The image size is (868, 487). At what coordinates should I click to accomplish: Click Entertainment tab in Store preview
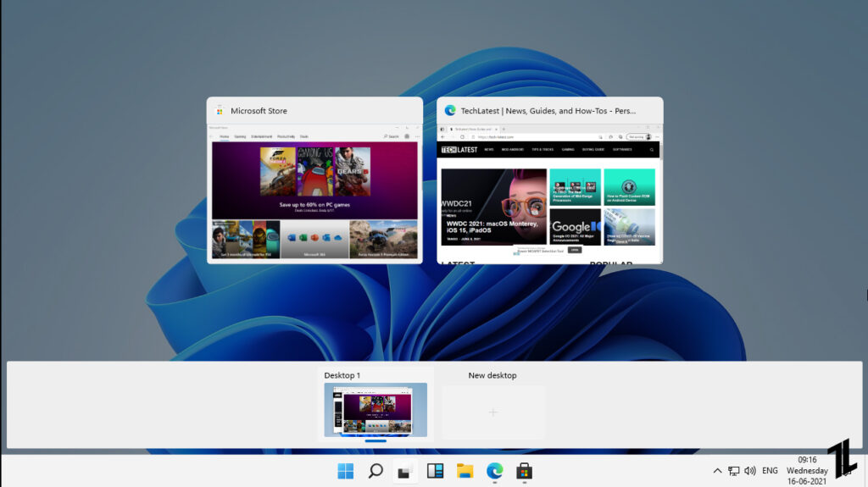(261, 136)
